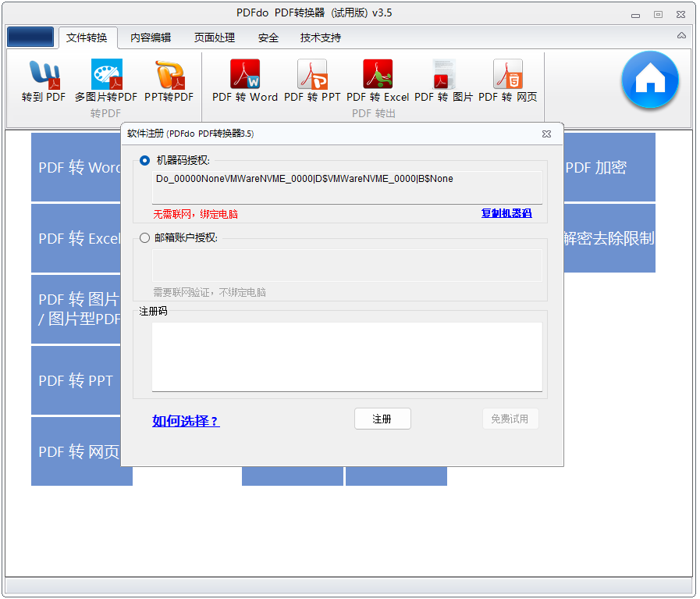Select 机器码授权 radio option

point(144,160)
